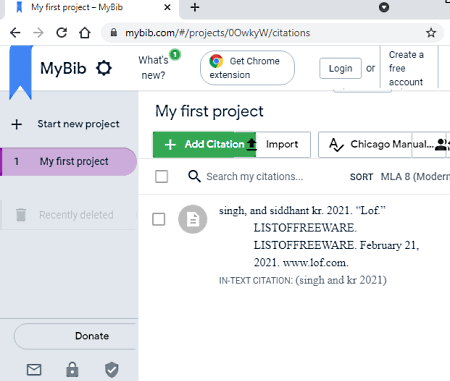Screen dimensions: 450x381
Task: Open the share collaborators people icon
Action: point(442,145)
